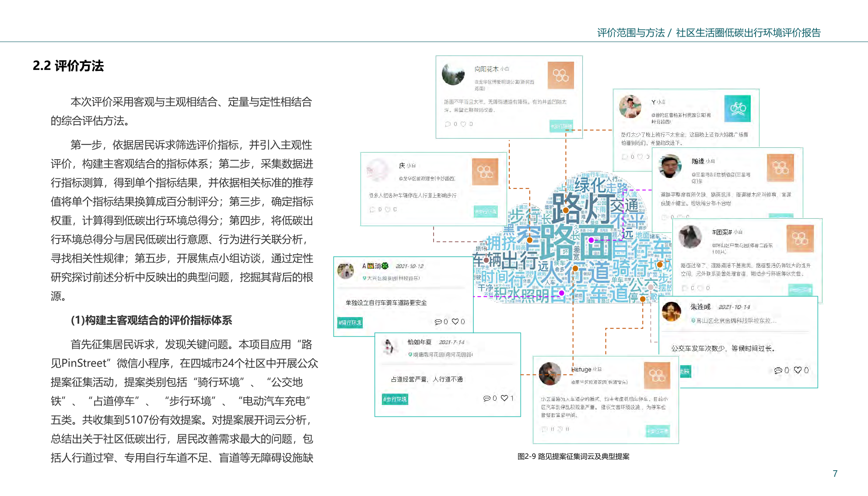Click comment bubble icon on 恰如年夏's card

point(486,398)
